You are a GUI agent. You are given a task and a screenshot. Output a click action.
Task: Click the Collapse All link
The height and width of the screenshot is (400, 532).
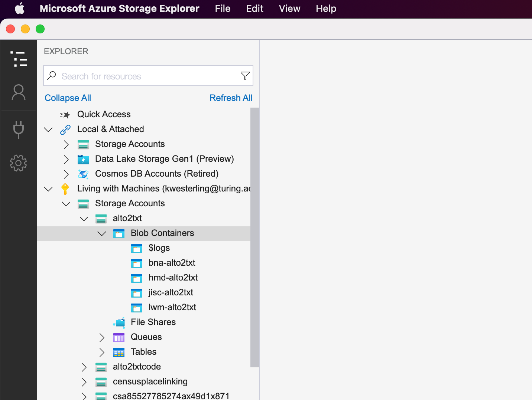click(x=68, y=98)
